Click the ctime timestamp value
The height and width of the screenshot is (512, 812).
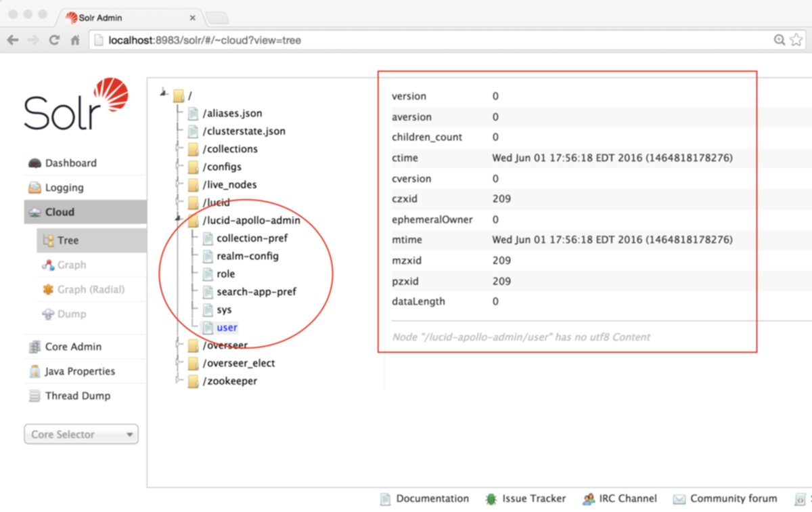[x=612, y=158]
